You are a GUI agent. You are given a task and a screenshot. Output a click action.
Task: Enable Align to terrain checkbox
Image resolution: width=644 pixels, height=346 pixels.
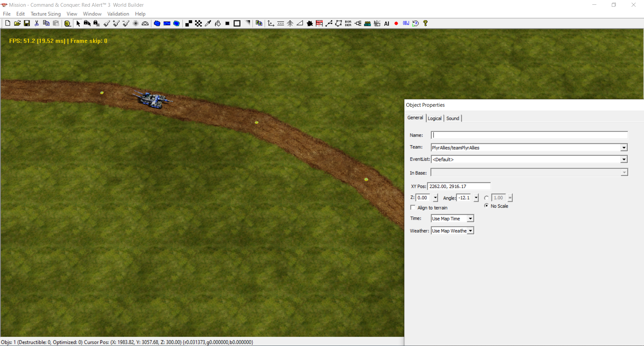413,207
